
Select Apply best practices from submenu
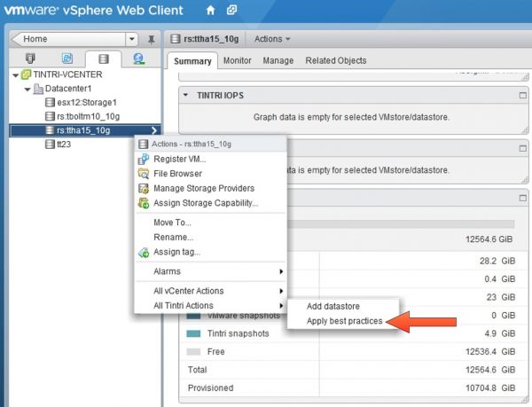343,321
